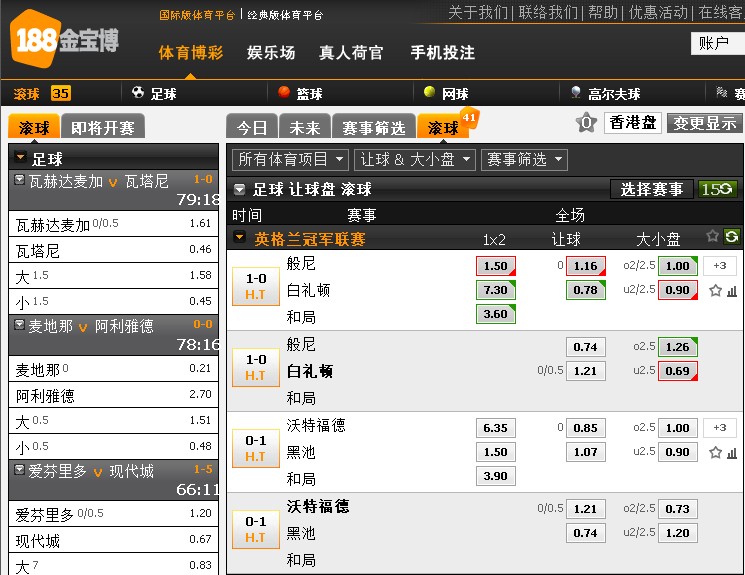Select the 体育博彩 main menu item
745x575 pixels.
[191, 52]
